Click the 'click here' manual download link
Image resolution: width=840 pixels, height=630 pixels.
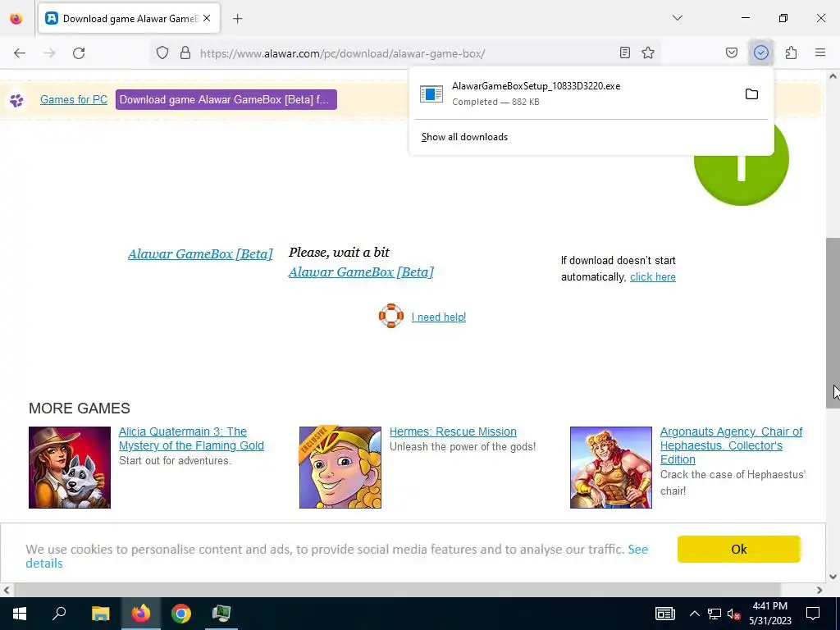pyautogui.click(x=652, y=277)
